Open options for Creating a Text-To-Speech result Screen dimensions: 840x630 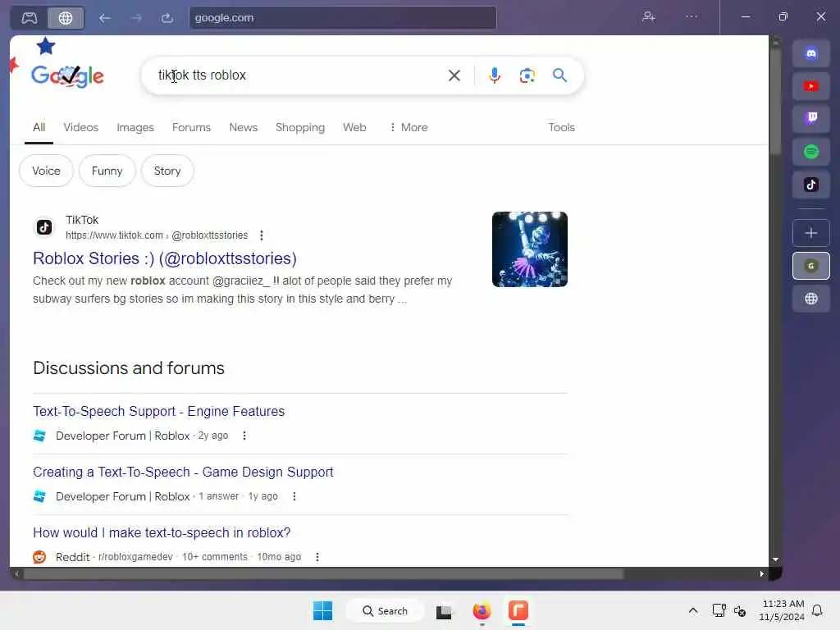(x=294, y=496)
